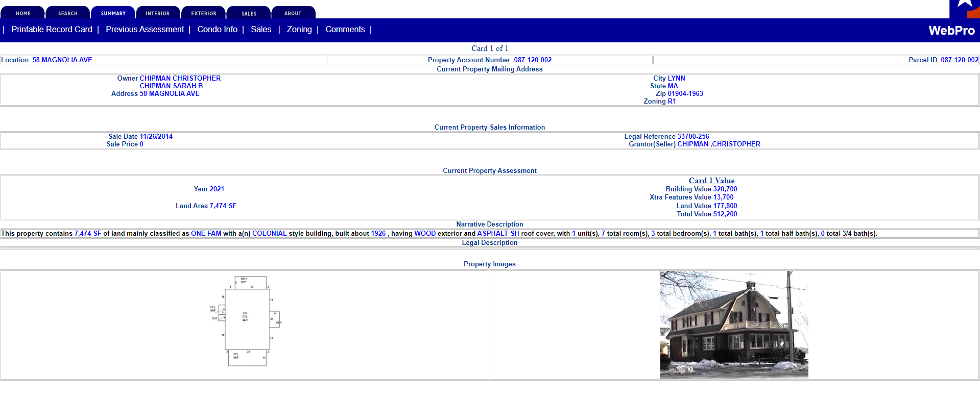Click Current Property Mailing Address heading

[489, 69]
